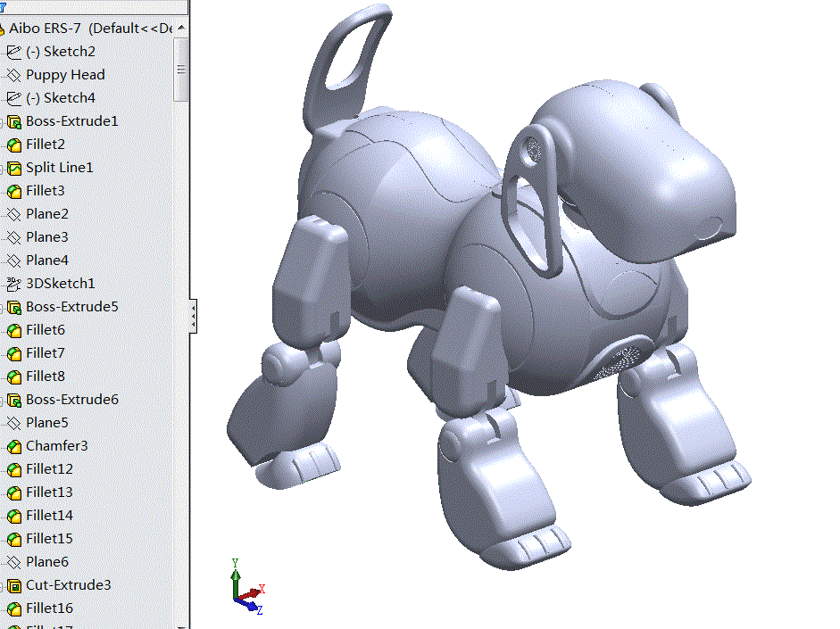Click the Fillet8 feature icon

[14, 377]
